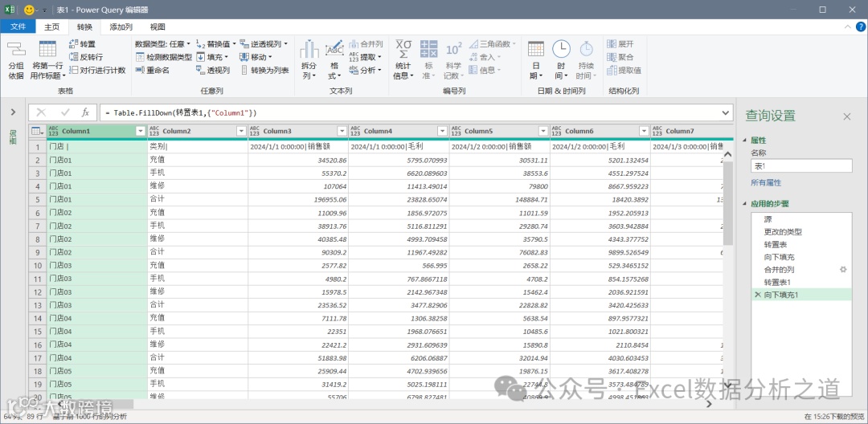Click the 充值 cell in row 2
This screenshot has height=424, width=868.
click(x=197, y=160)
